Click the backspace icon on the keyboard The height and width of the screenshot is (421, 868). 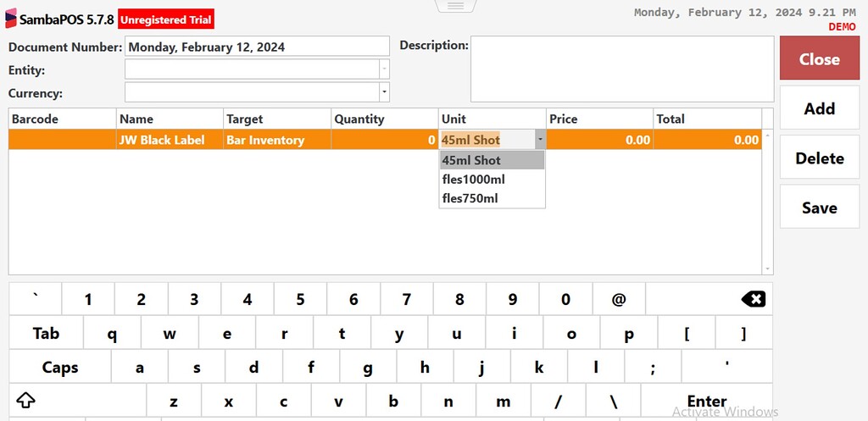point(753,299)
